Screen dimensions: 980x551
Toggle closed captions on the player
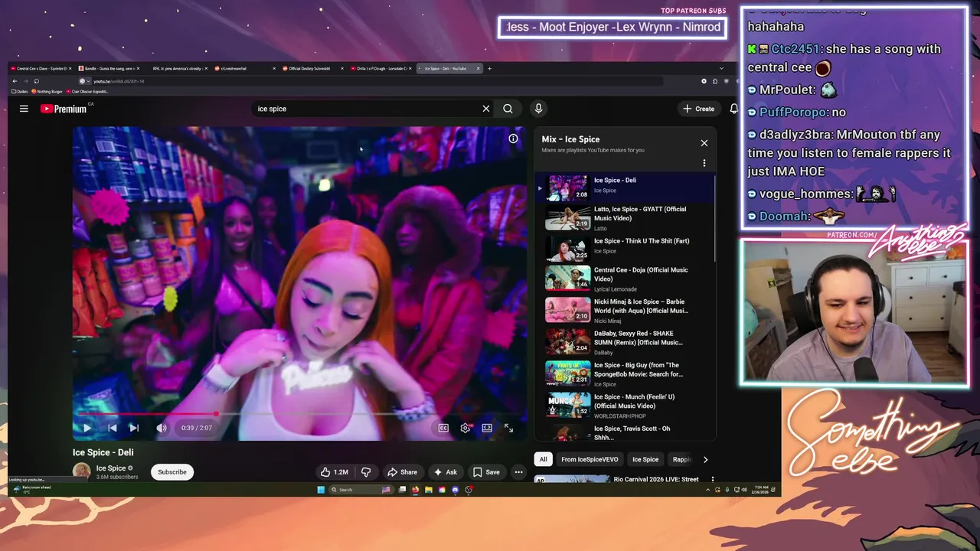(443, 428)
